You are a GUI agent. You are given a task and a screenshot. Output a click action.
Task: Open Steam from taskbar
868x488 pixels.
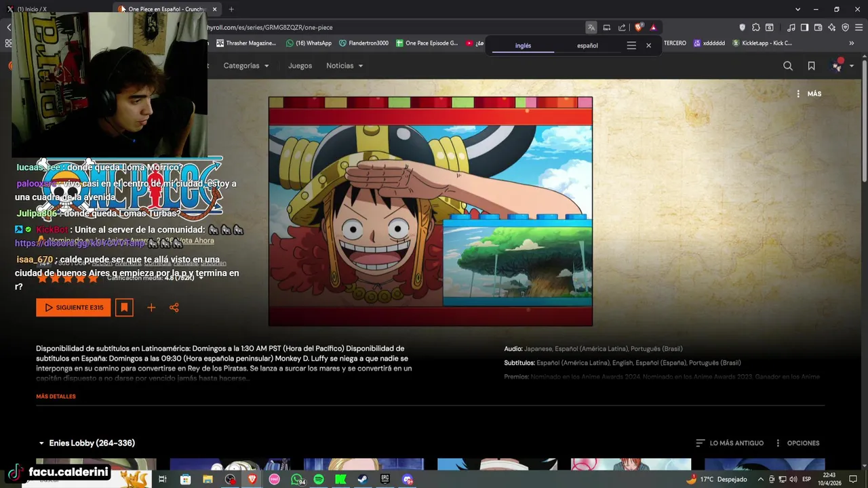363,479
